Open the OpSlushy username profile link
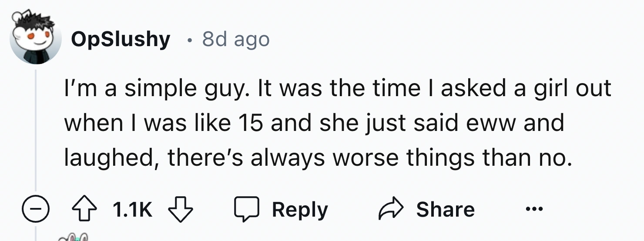The width and height of the screenshot is (644, 241). click(x=120, y=40)
